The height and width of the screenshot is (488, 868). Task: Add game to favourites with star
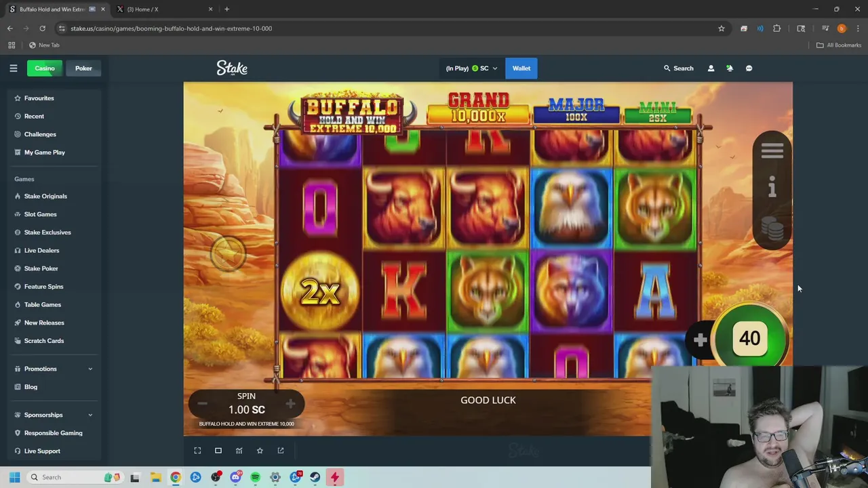point(260,450)
